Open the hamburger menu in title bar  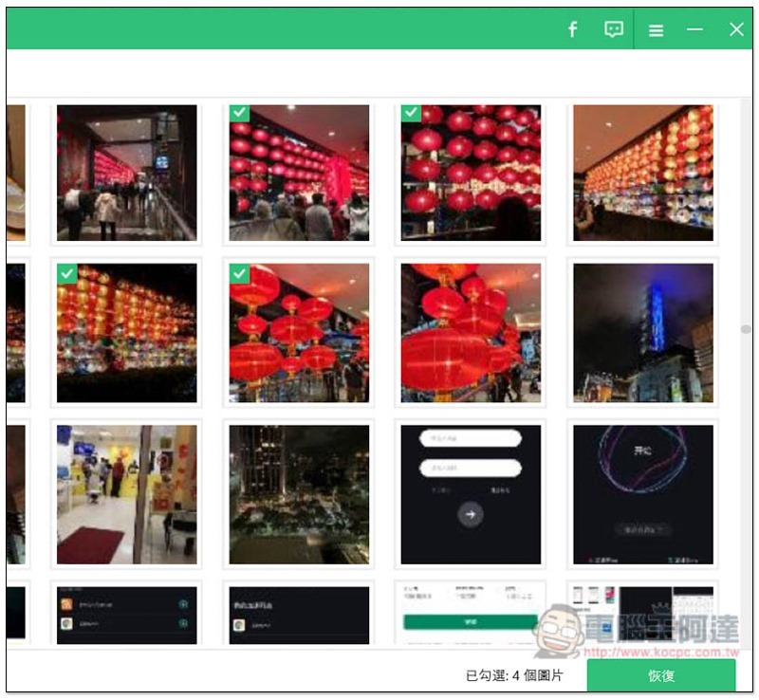pyautogui.click(x=656, y=30)
